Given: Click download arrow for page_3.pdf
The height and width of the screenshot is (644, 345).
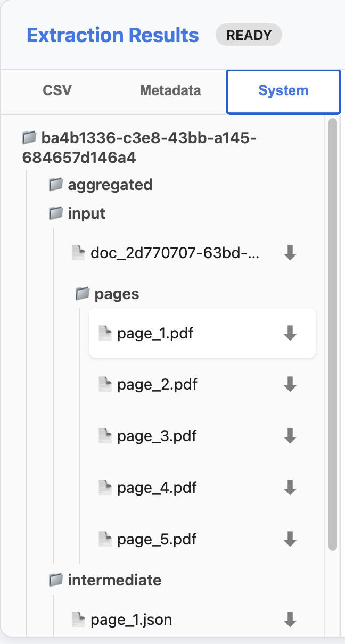Looking at the screenshot, I should tap(290, 436).
